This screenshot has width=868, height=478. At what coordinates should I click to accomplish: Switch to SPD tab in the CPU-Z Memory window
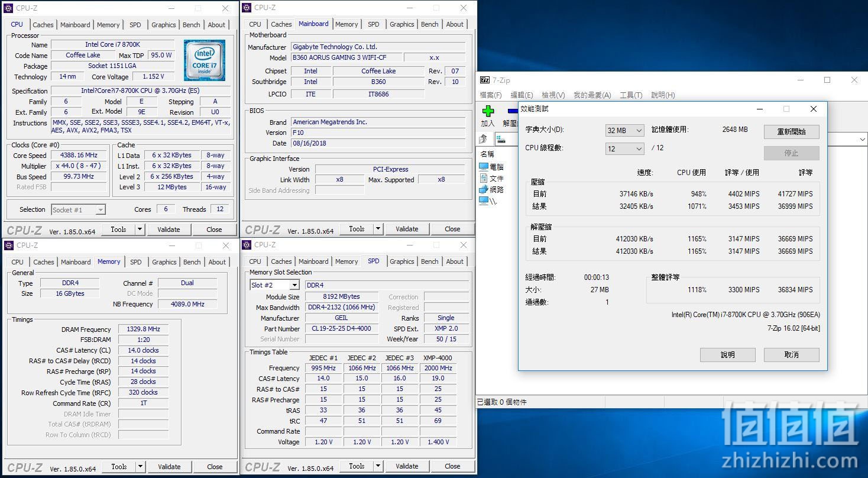pyautogui.click(x=136, y=262)
